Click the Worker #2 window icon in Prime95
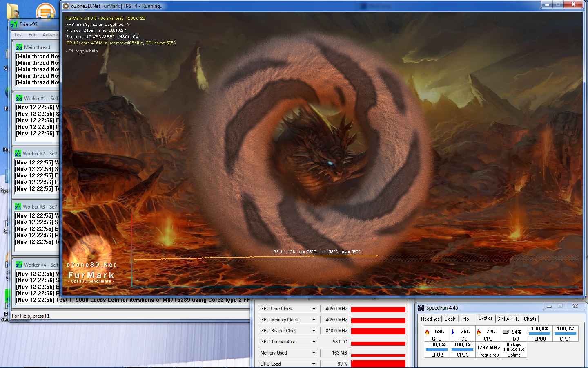Image resolution: width=588 pixels, height=368 pixels. coord(18,153)
